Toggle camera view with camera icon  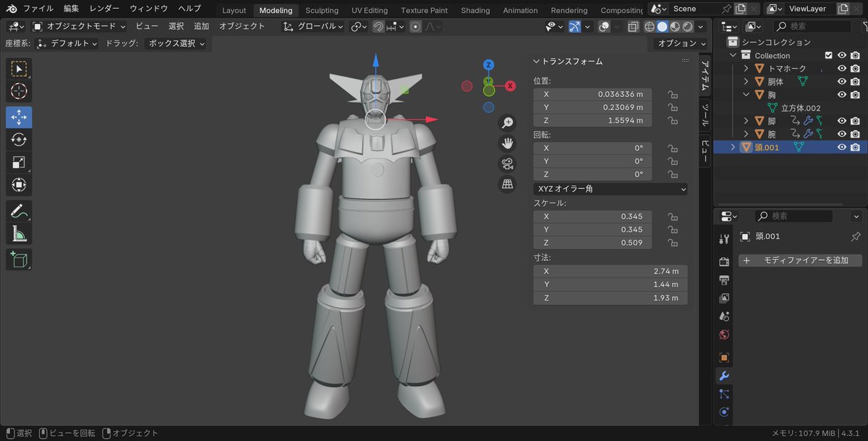click(x=508, y=164)
